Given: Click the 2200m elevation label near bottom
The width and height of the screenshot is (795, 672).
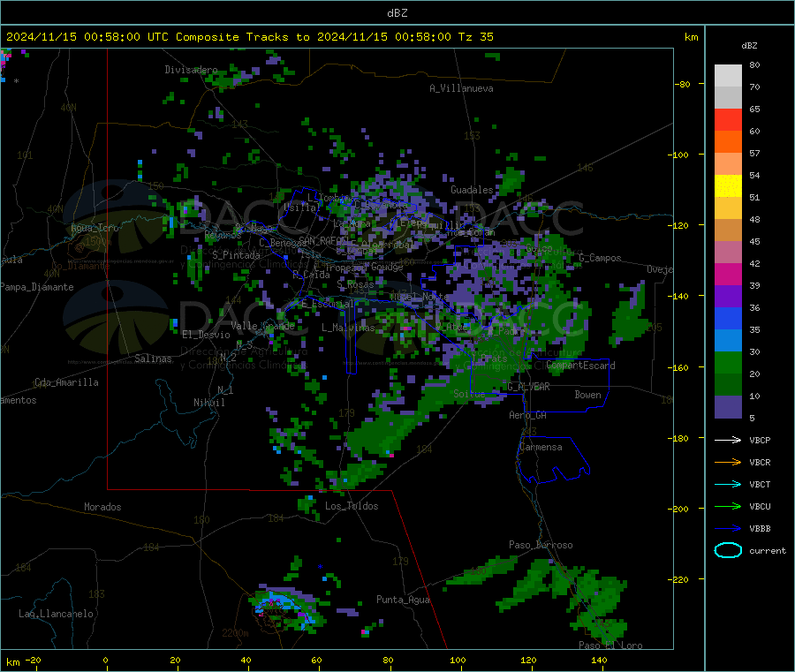Looking at the screenshot, I should (x=235, y=633).
